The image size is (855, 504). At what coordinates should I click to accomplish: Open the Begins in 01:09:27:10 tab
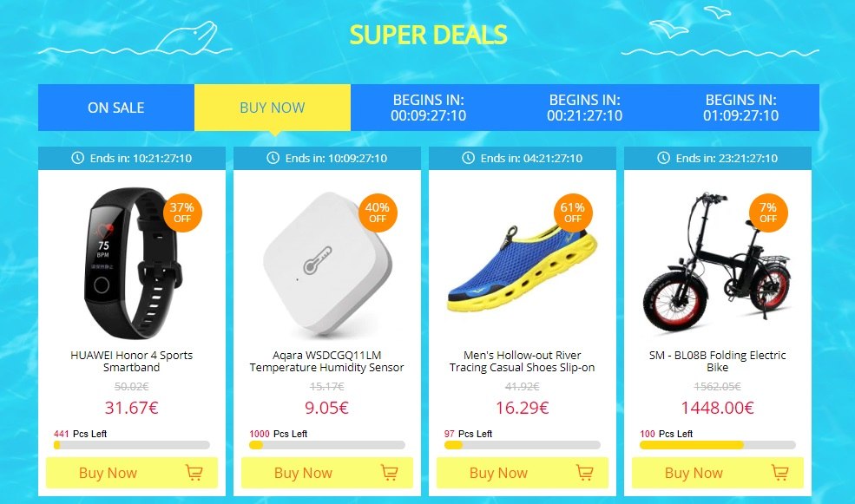741,108
